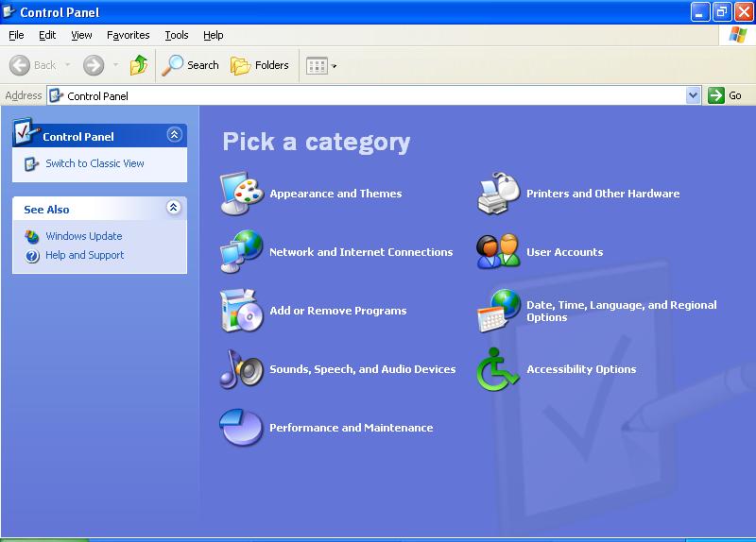The image size is (756, 542).
Task: Click the Performance and Maintenance pie chart icon
Action: click(242, 428)
